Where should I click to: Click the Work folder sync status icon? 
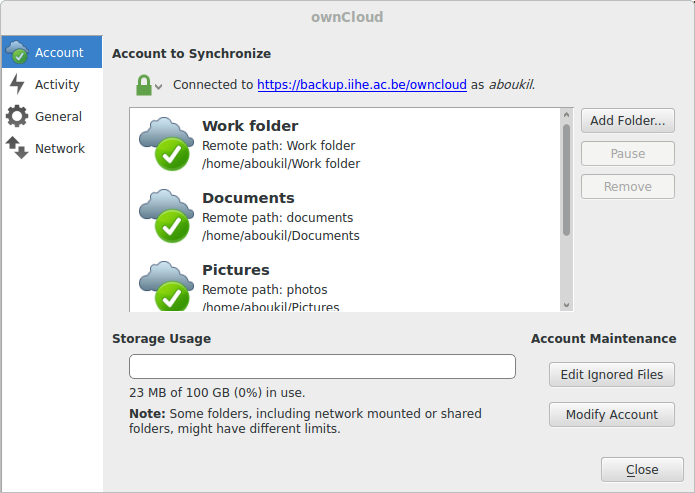point(166,144)
